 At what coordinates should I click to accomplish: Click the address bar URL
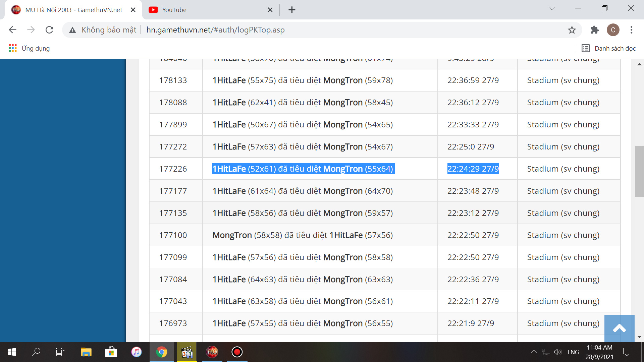(x=215, y=30)
